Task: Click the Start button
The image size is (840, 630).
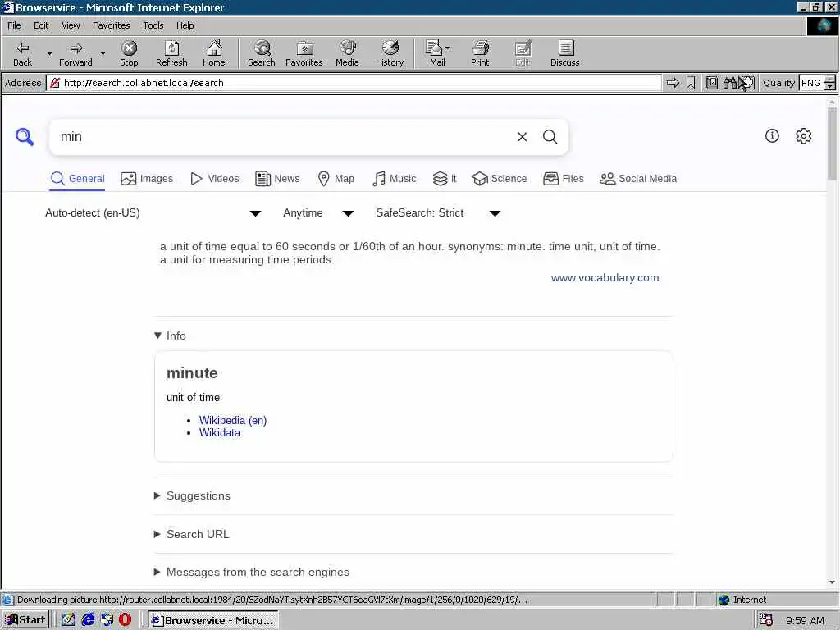Action: (x=25, y=620)
